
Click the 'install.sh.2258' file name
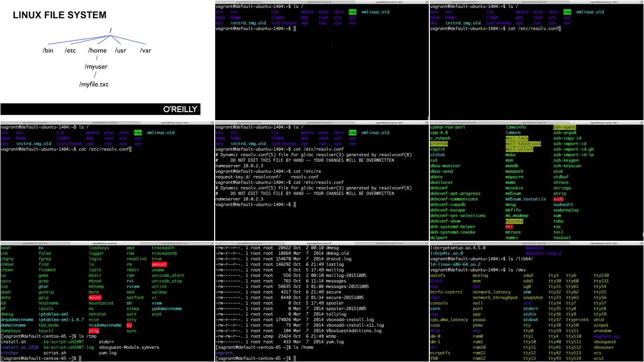20,347
